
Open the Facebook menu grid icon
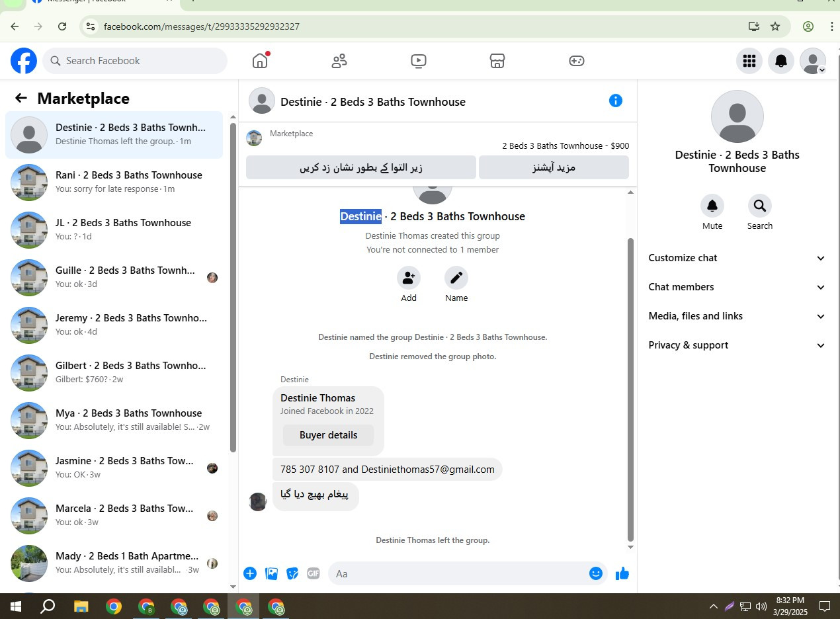coord(749,61)
